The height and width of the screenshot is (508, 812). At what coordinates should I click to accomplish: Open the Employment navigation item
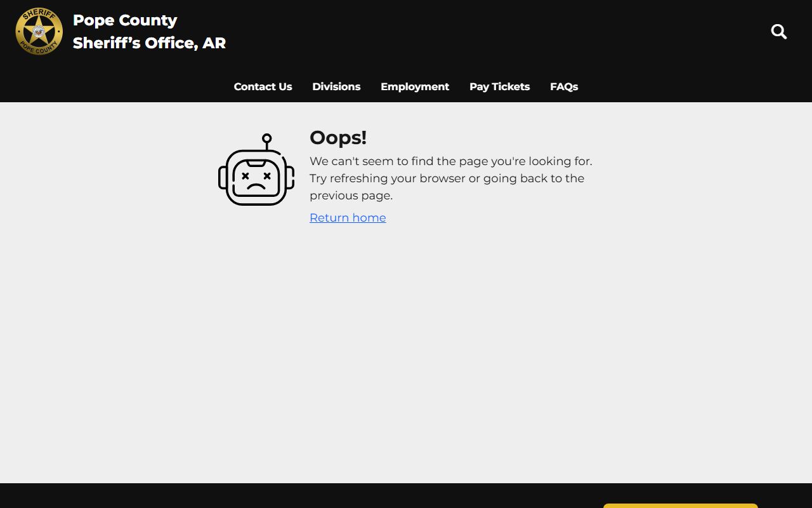tap(415, 86)
